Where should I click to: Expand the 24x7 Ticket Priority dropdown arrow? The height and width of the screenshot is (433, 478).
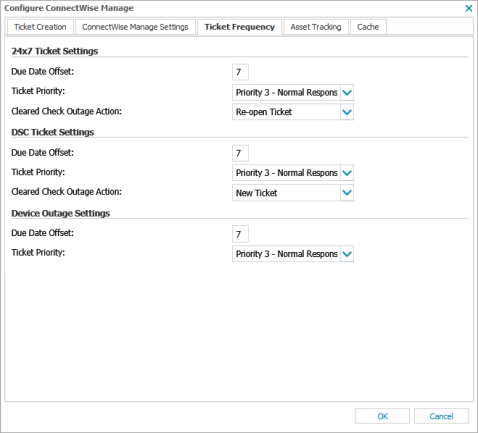click(347, 92)
